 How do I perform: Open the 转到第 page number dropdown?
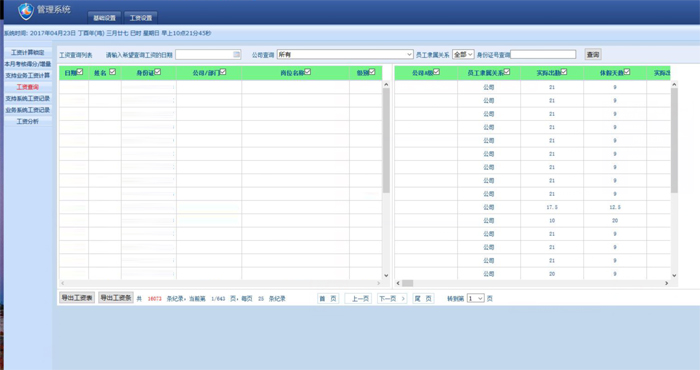(475, 299)
